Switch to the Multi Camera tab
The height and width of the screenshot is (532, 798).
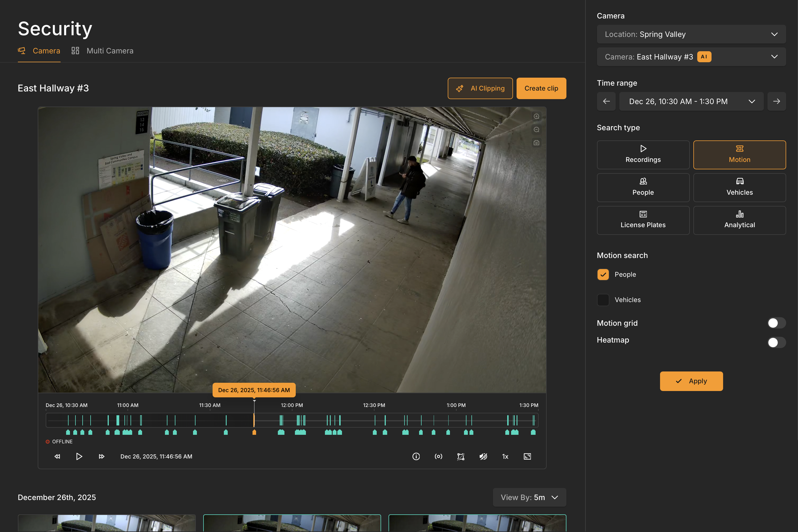point(110,51)
